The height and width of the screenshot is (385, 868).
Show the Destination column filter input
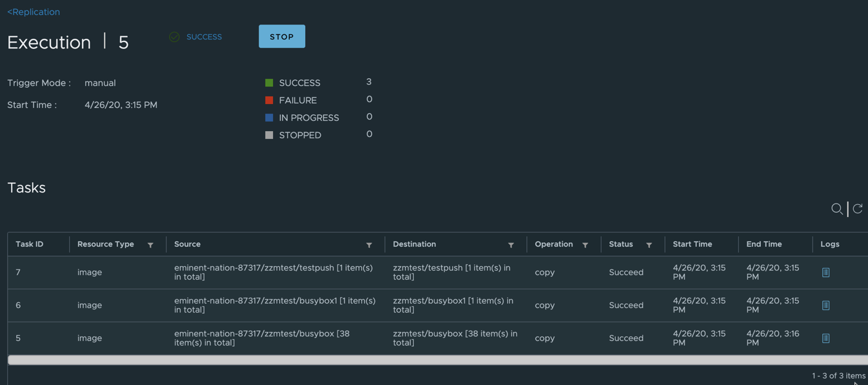(510, 244)
